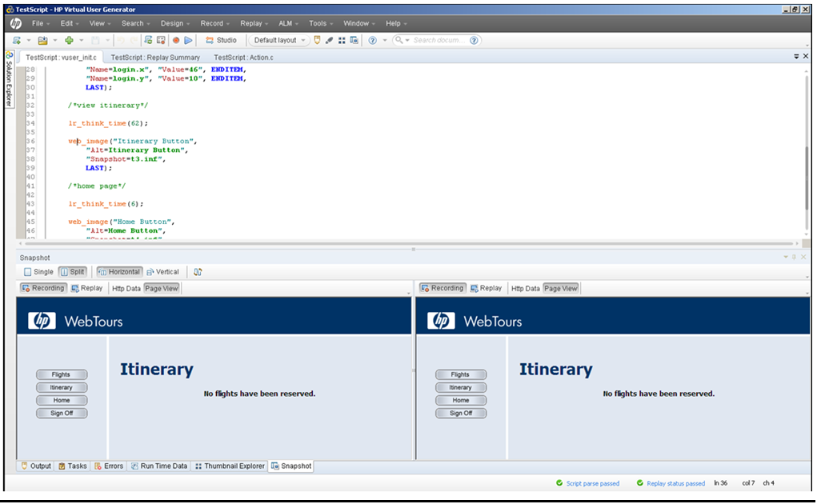
Task: Open the Solution Explorer side panel
Action: (9, 79)
